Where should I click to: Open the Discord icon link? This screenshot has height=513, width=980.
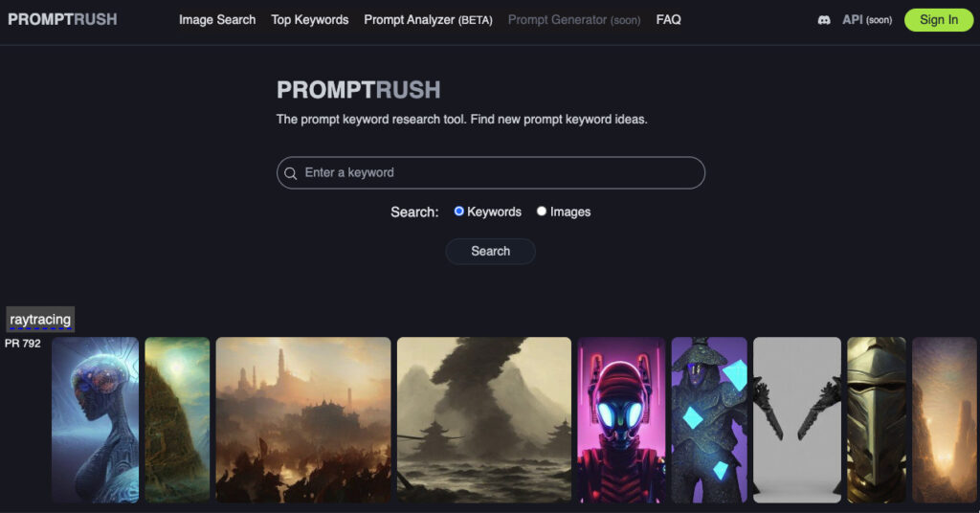point(824,20)
